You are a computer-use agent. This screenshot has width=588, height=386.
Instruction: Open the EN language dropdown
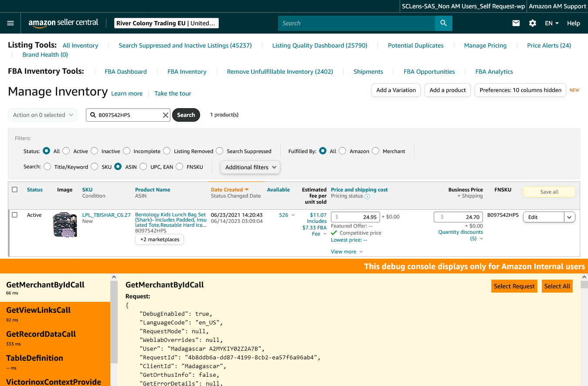tap(552, 23)
